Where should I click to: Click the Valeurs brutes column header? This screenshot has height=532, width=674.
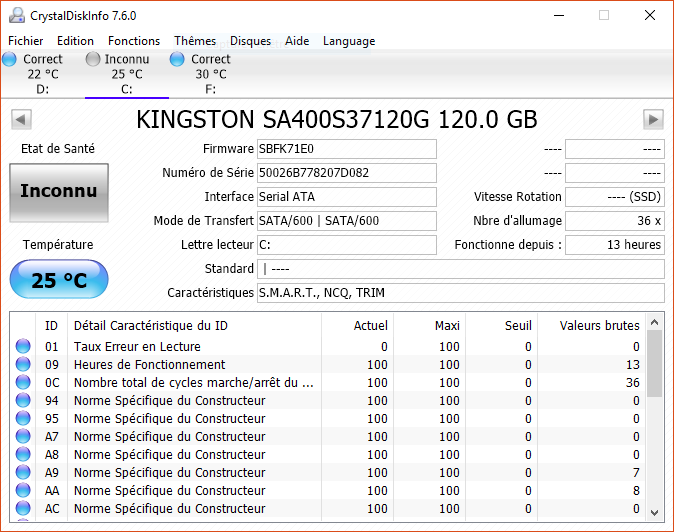(591, 326)
